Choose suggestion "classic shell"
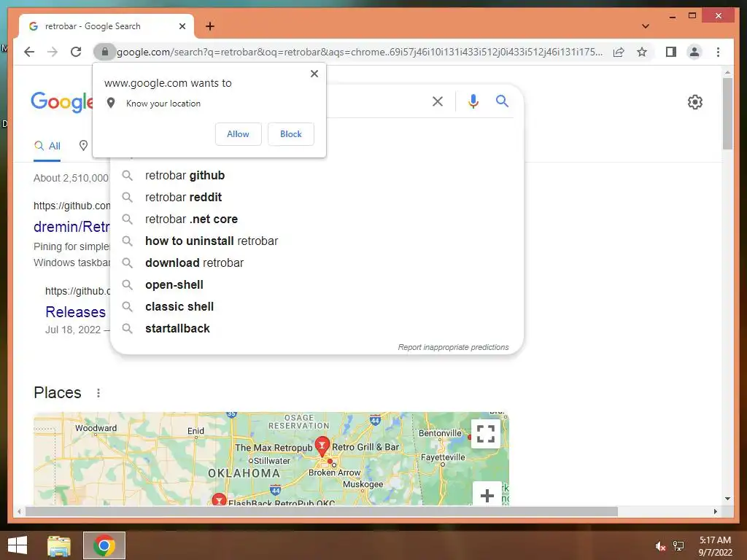 click(x=317, y=307)
